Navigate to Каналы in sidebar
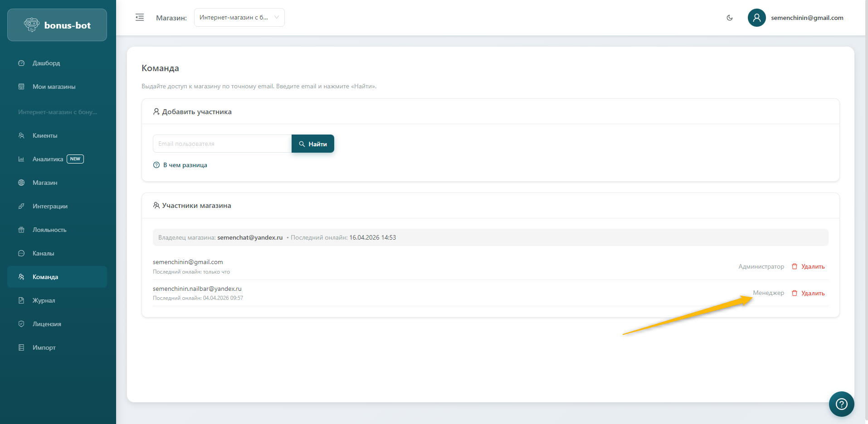Screen dimensions: 868x424 point(44,253)
